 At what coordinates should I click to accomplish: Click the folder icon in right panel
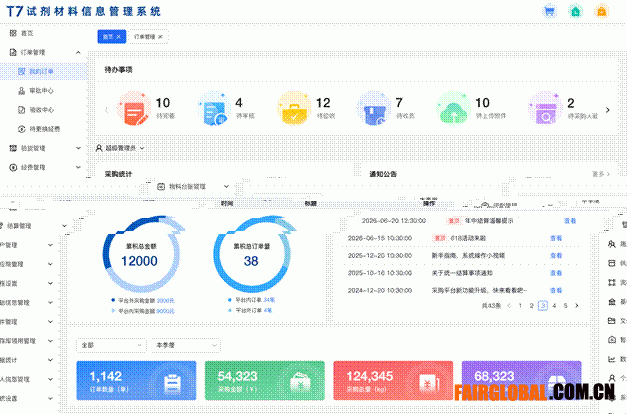pyautogui.click(x=612, y=320)
